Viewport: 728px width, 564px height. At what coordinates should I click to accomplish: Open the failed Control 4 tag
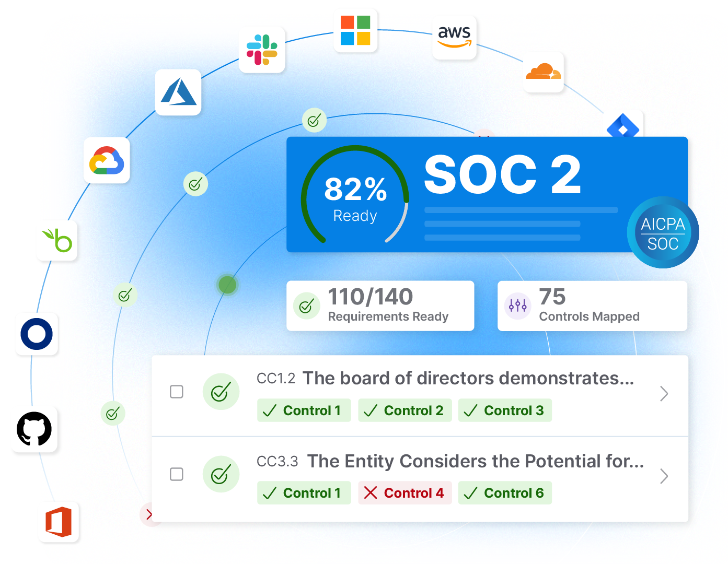(x=405, y=493)
